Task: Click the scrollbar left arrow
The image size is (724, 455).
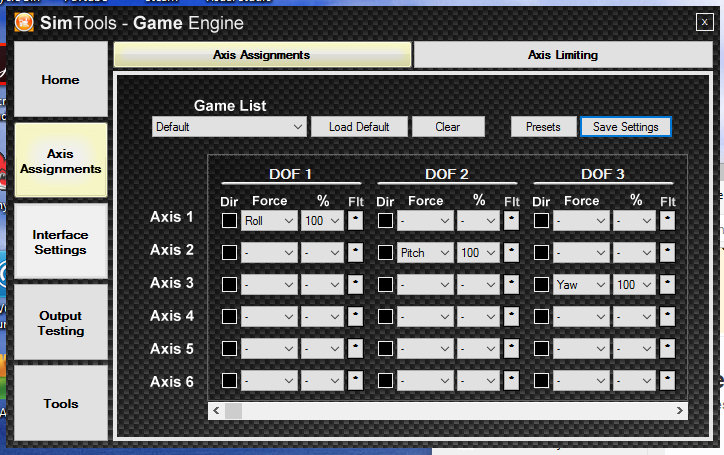Action: click(x=216, y=411)
